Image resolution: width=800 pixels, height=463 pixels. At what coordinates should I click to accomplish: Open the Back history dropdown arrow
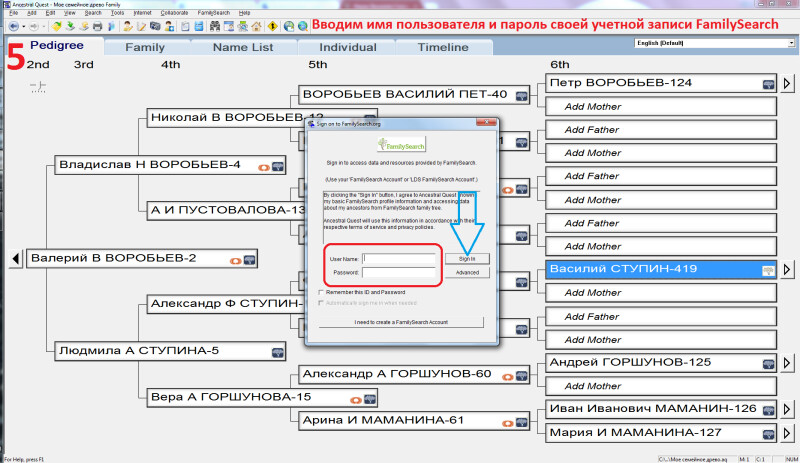click(x=23, y=27)
